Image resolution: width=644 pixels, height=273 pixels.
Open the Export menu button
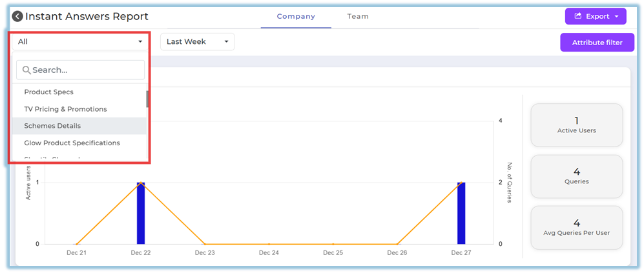(x=595, y=16)
